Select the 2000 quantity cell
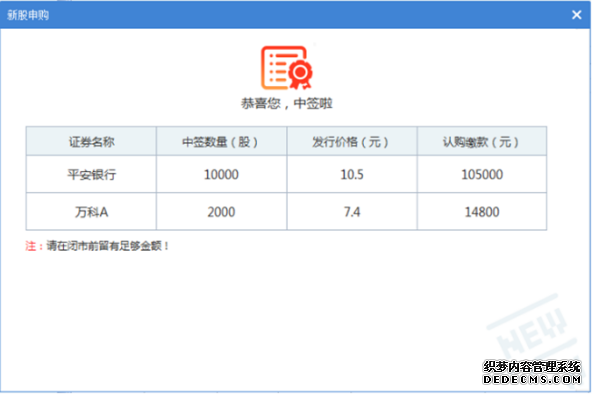 [221, 212]
